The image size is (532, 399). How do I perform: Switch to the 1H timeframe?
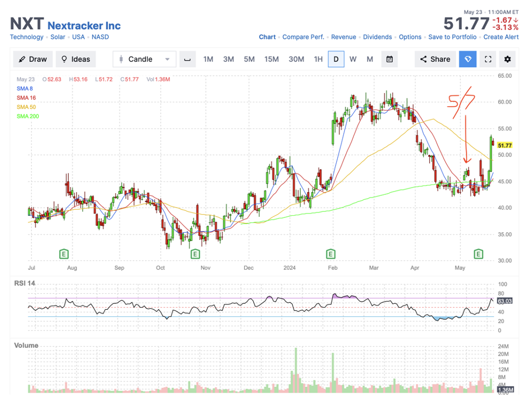(318, 59)
